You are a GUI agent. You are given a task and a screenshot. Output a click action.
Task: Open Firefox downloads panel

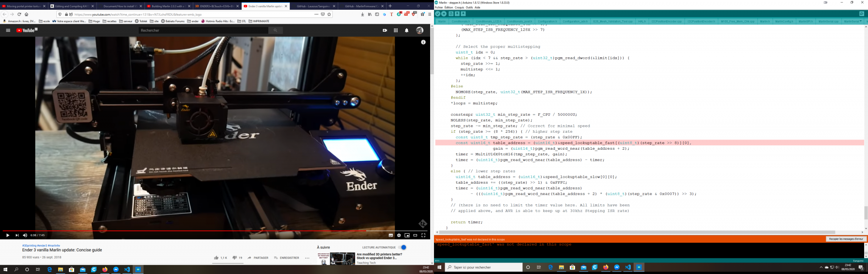click(x=362, y=14)
